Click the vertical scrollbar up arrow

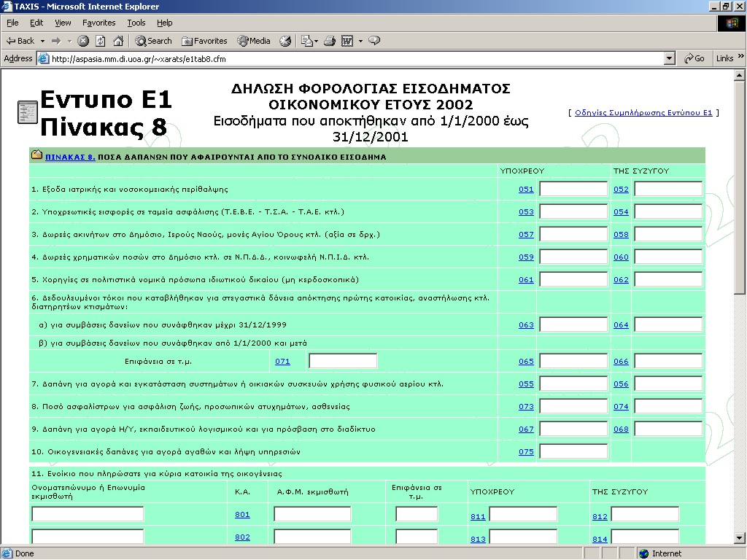740,75
